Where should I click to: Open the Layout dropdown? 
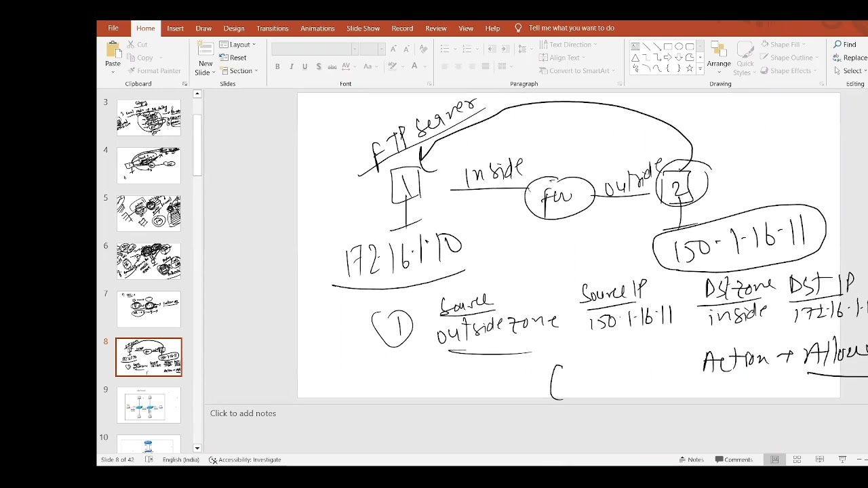click(237, 45)
